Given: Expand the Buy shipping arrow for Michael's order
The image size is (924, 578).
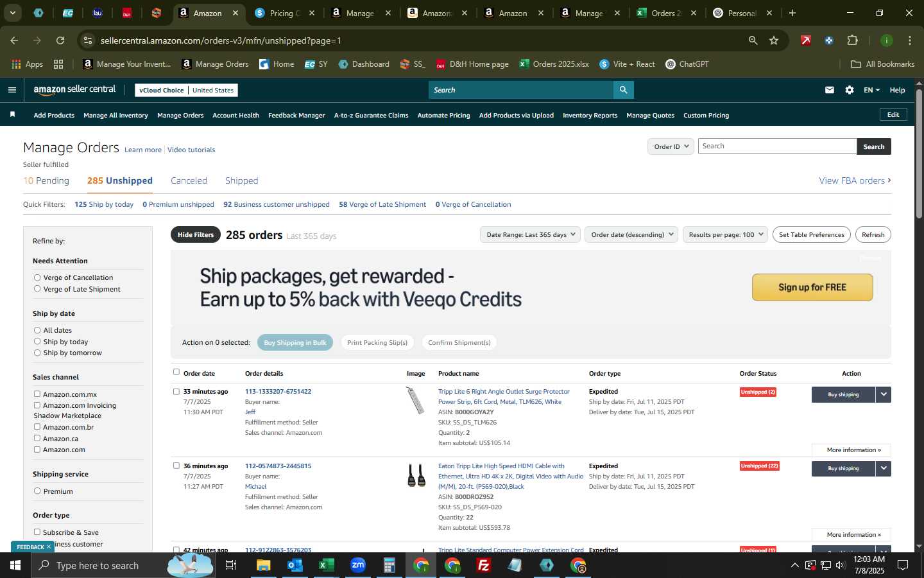Looking at the screenshot, I should 884,468.
